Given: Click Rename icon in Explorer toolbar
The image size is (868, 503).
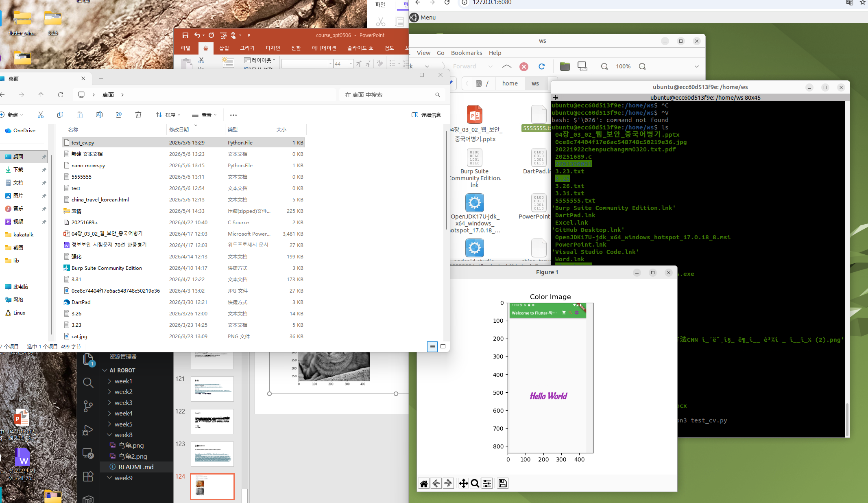Looking at the screenshot, I should coord(99,115).
